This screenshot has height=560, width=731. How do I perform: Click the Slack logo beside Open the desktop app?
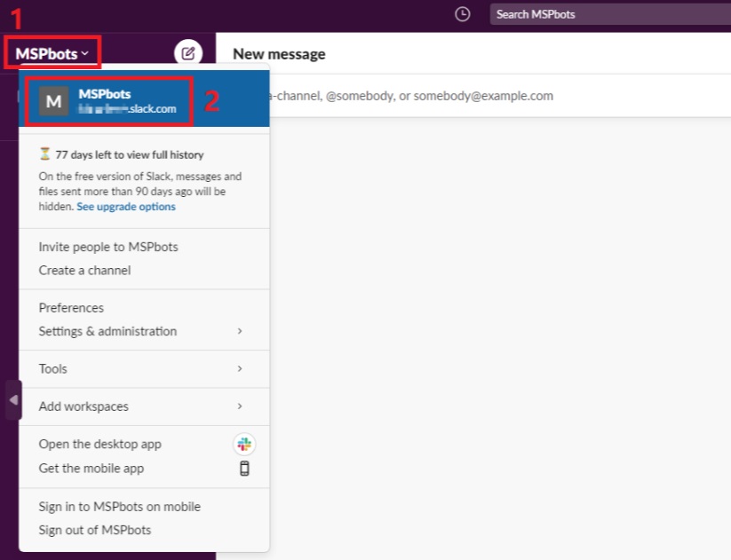pos(244,444)
